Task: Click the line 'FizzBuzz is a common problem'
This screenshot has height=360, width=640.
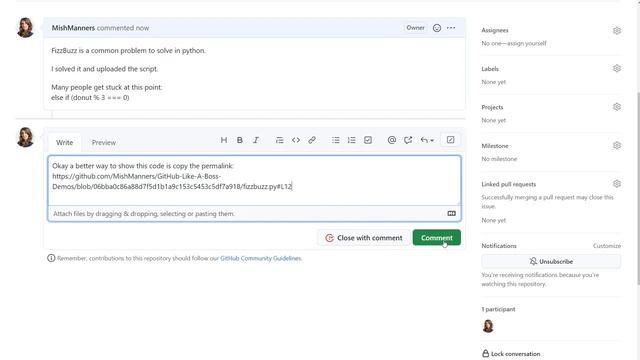Action: point(129,51)
